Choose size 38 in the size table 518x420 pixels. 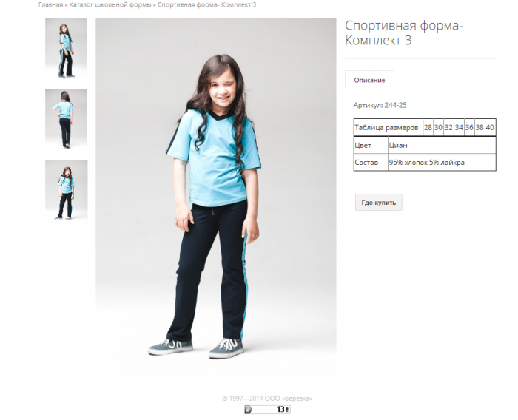(x=480, y=127)
